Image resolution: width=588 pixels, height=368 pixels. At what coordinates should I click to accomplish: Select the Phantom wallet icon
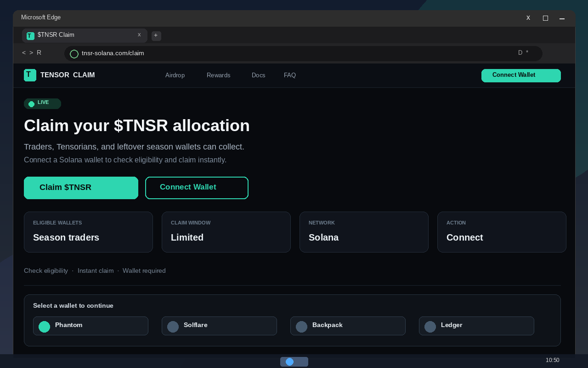44,327
